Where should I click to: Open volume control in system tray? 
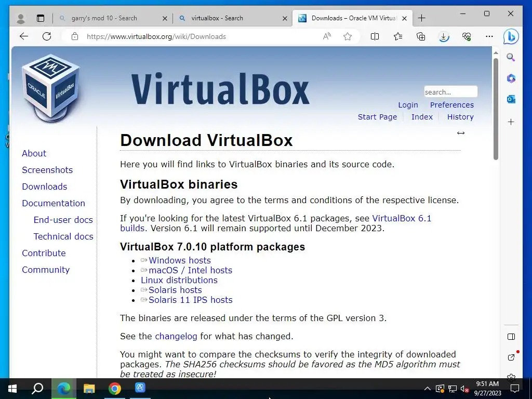click(465, 389)
